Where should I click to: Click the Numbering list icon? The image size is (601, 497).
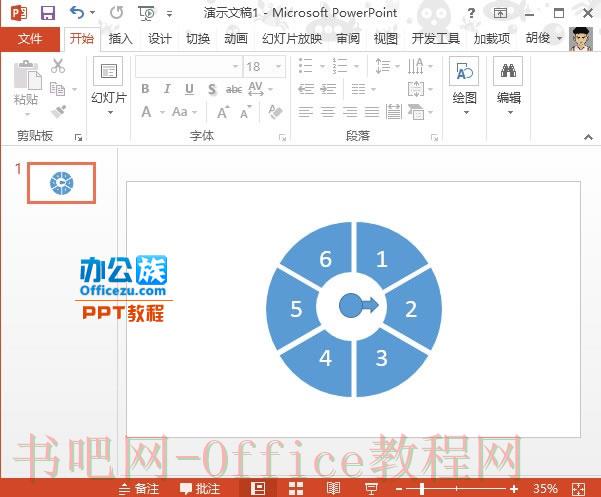[340, 66]
